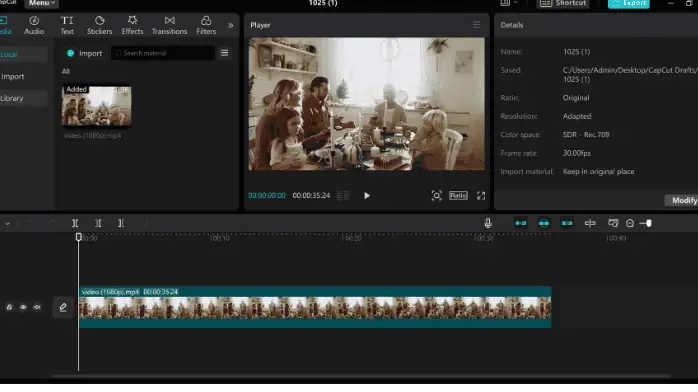Click the Keep in original place value
698x392 pixels.
(598, 172)
